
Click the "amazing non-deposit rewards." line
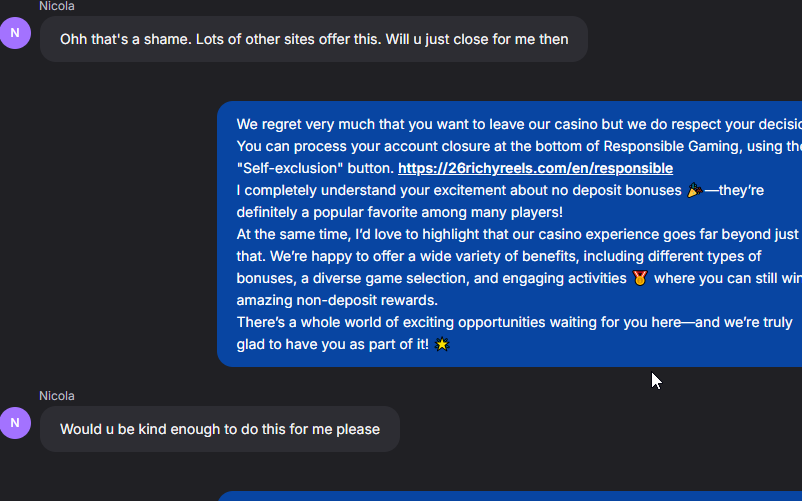[x=337, y=300]
